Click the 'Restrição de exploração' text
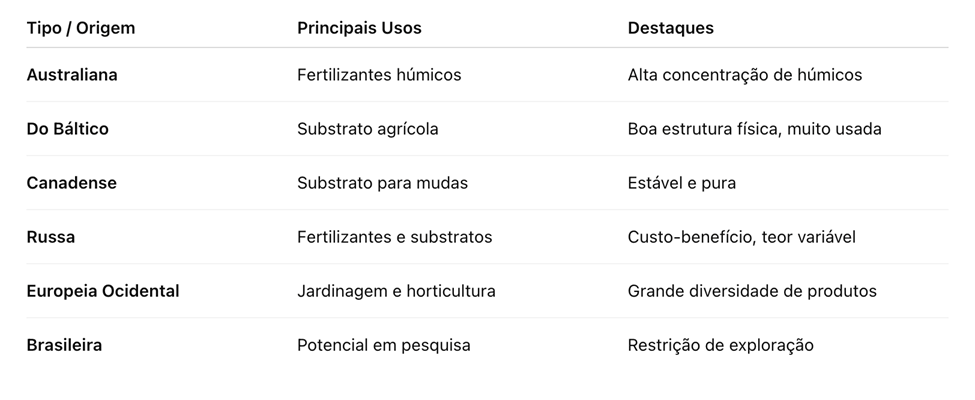Viewport: 975px width, 400px height. (720, 345)
